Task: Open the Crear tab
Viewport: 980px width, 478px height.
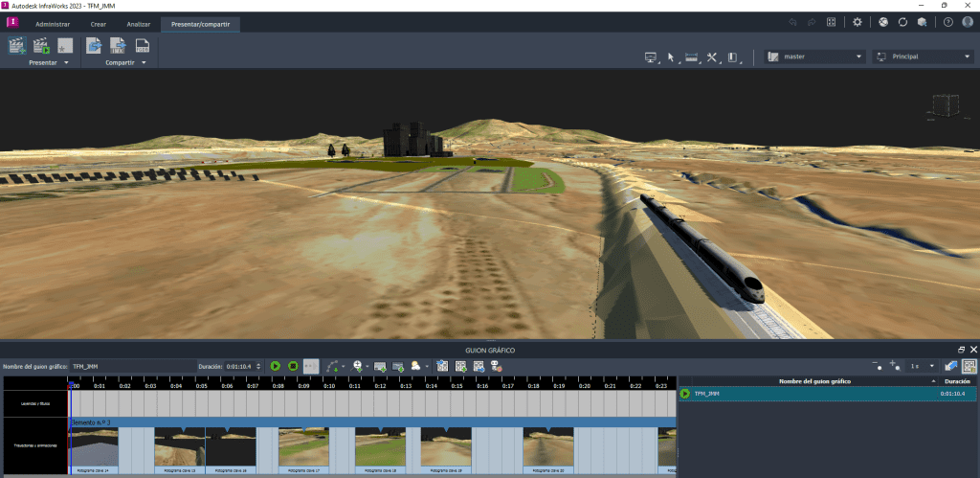Action: click(x=98, y=23)
